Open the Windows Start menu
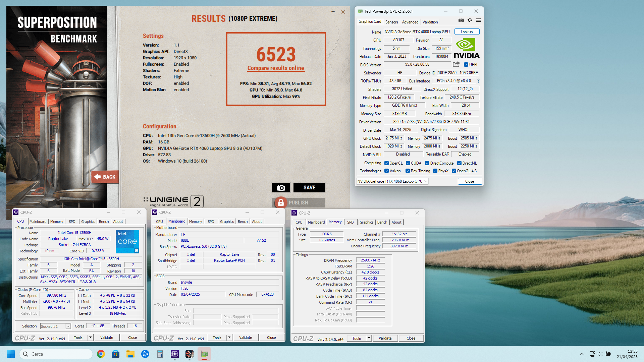The height and width of the screenshot is (362, 644). coord(11,354)
